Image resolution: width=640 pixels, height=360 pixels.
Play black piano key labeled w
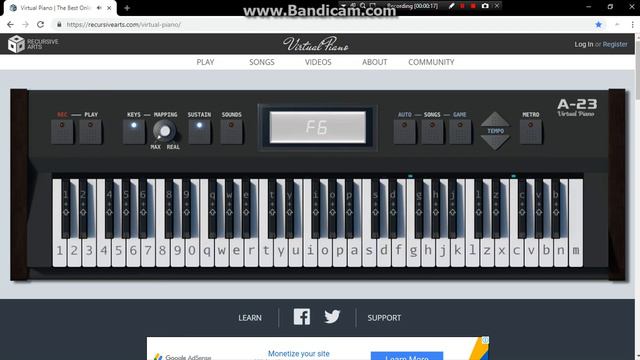tap(229, 208)
